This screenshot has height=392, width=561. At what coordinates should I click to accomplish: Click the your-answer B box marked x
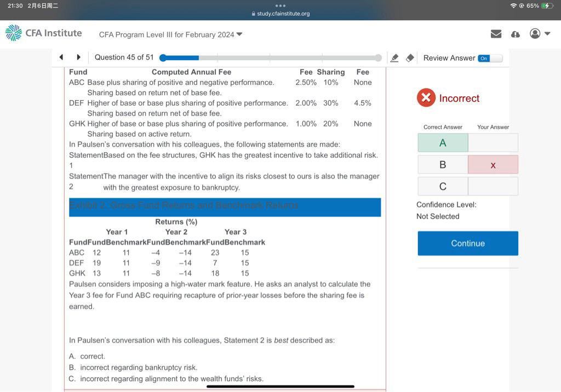click(493, 165)
